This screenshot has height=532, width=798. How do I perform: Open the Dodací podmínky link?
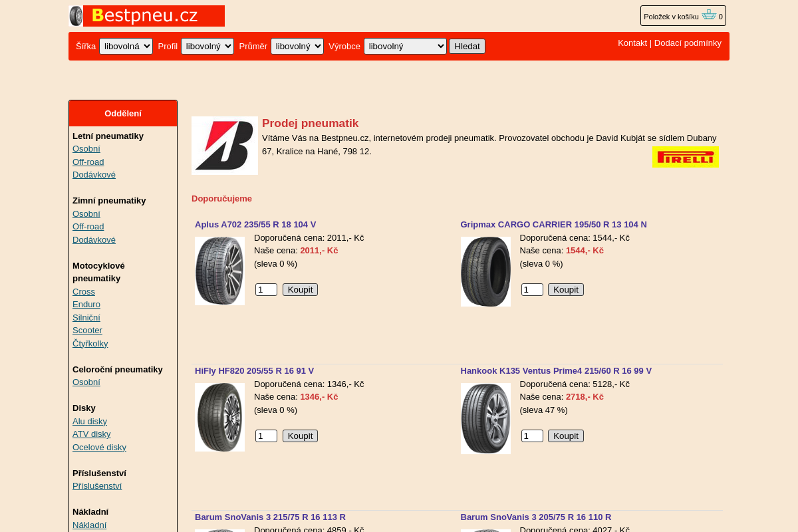click(x=688, y=43)
